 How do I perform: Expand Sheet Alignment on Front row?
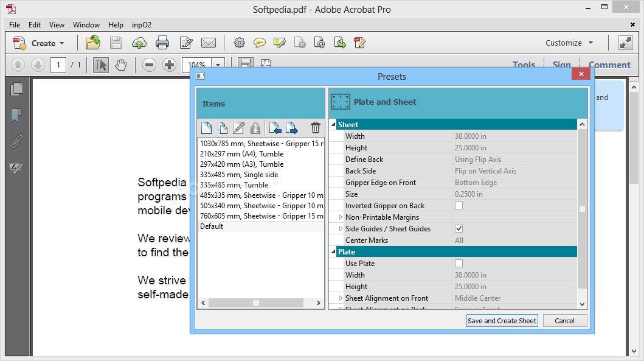341,298
